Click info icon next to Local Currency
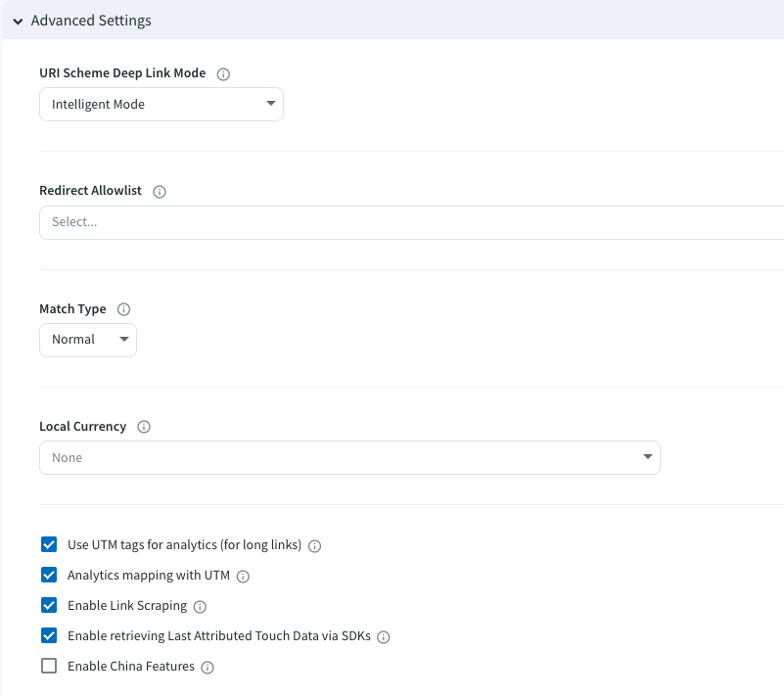 [x=144, y=427]
